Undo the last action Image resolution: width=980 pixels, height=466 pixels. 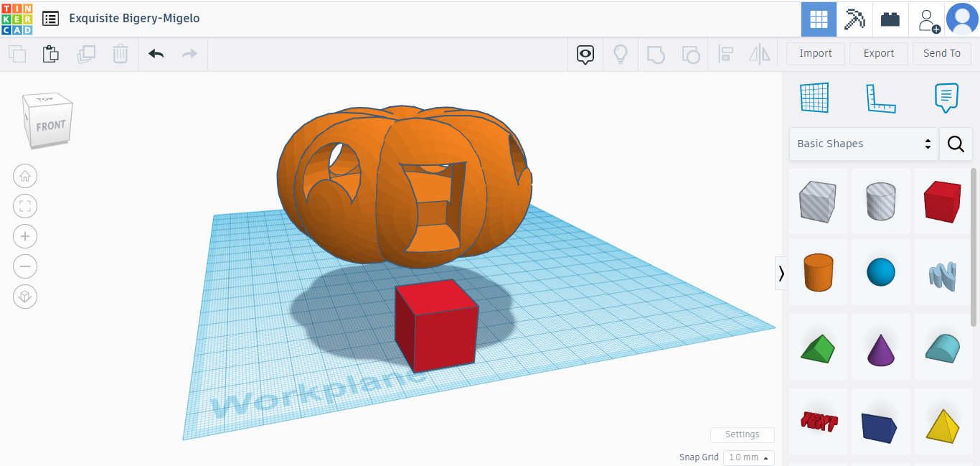tap(156, 53)
